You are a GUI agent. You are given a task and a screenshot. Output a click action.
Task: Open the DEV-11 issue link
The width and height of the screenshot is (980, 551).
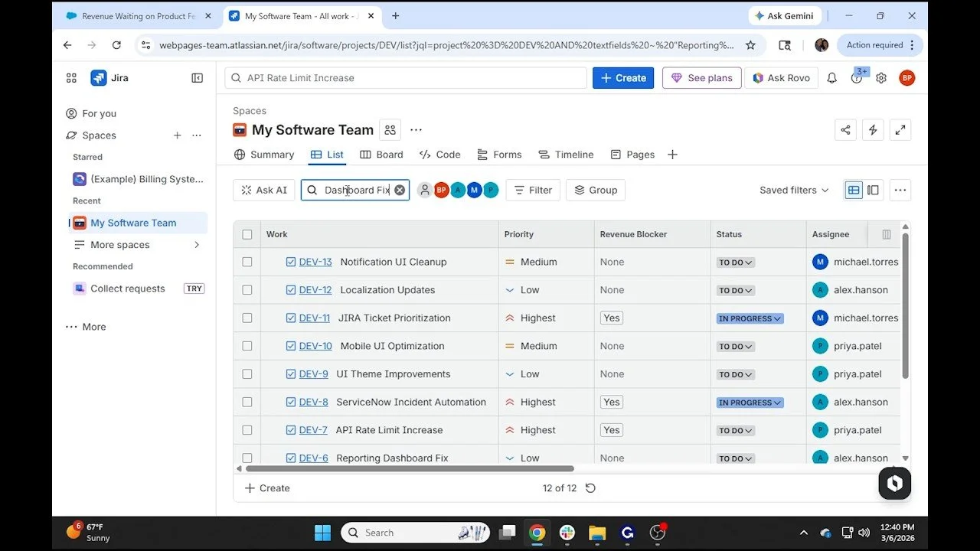315,318
